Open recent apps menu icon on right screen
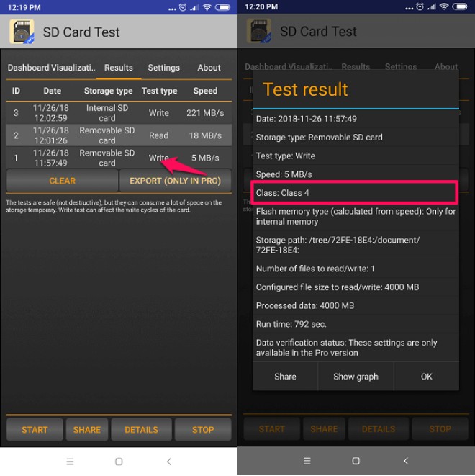The height and width of the screenshot is (476, 475). [x=307, y=461]
